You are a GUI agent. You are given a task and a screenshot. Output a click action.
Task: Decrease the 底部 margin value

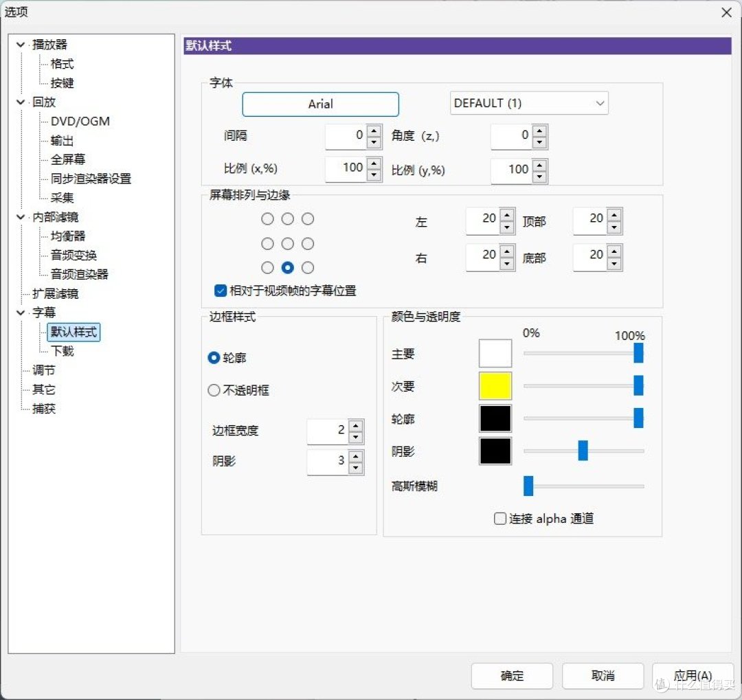point(614,264)
